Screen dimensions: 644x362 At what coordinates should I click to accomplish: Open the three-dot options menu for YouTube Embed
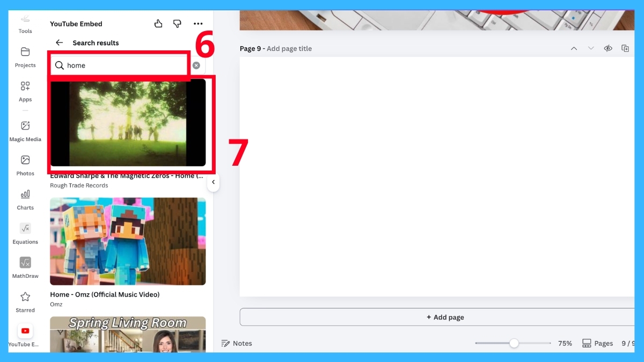[x=198, y=24]
